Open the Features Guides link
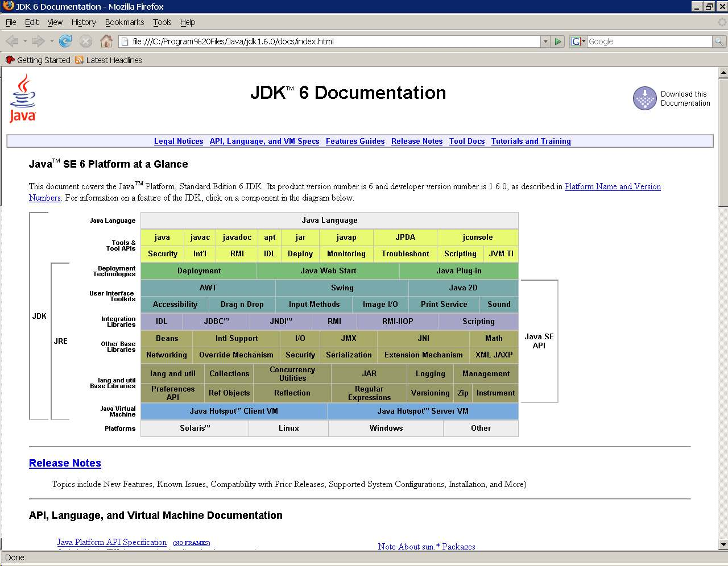Viewport: 728px width, 566px height. [355, 141]
